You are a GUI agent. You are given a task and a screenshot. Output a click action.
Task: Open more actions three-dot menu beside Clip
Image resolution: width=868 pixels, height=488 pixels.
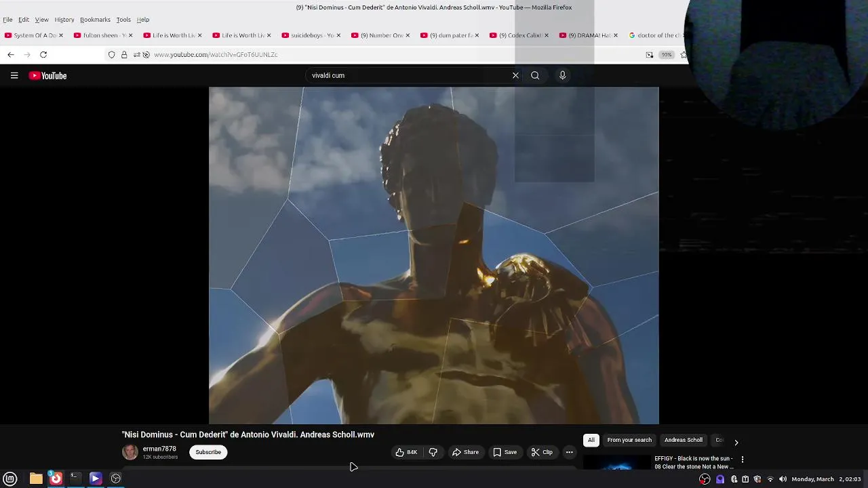click(x=570, y=452)
